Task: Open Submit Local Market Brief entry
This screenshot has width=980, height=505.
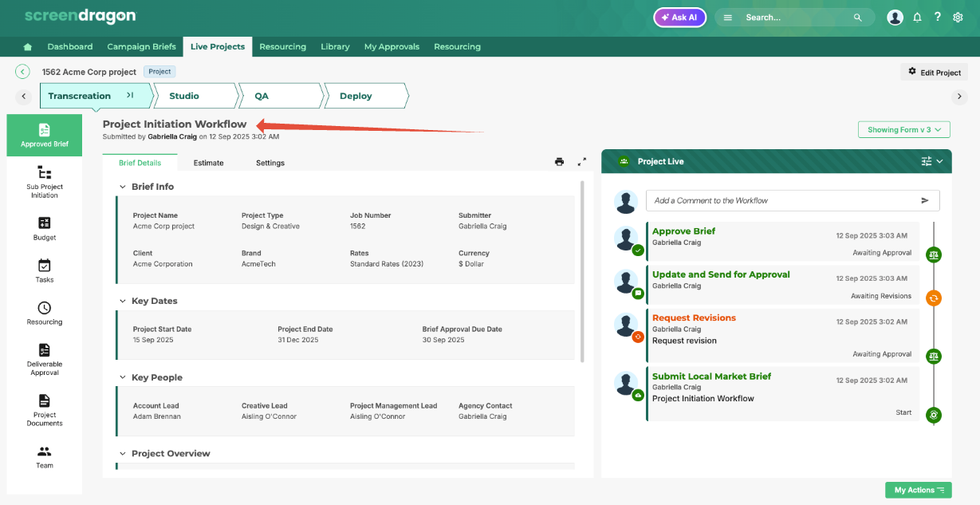Action: [x=782, y=394]
